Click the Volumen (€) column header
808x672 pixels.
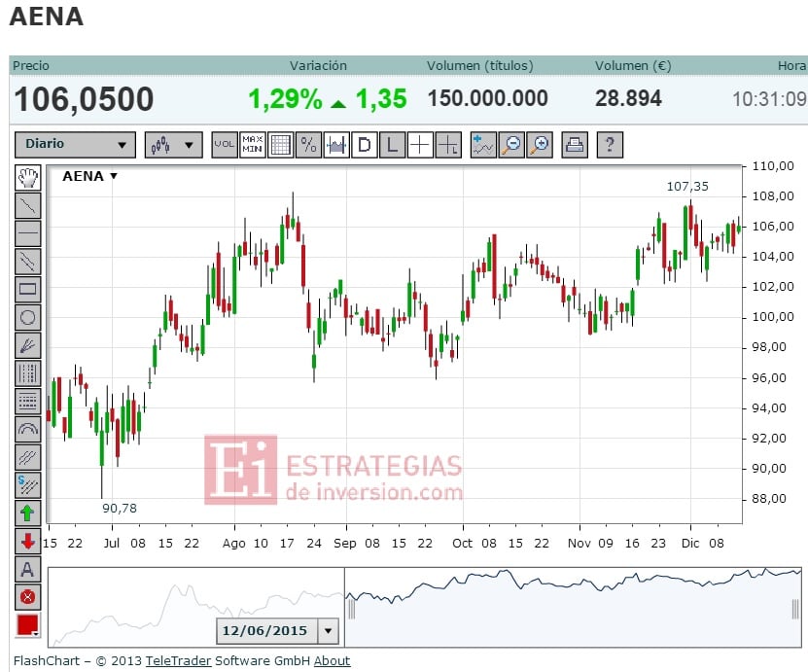point(633,65)
